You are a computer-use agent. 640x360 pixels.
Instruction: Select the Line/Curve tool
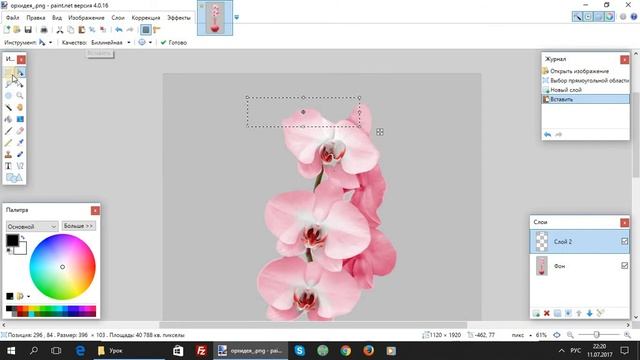[20, 166]
